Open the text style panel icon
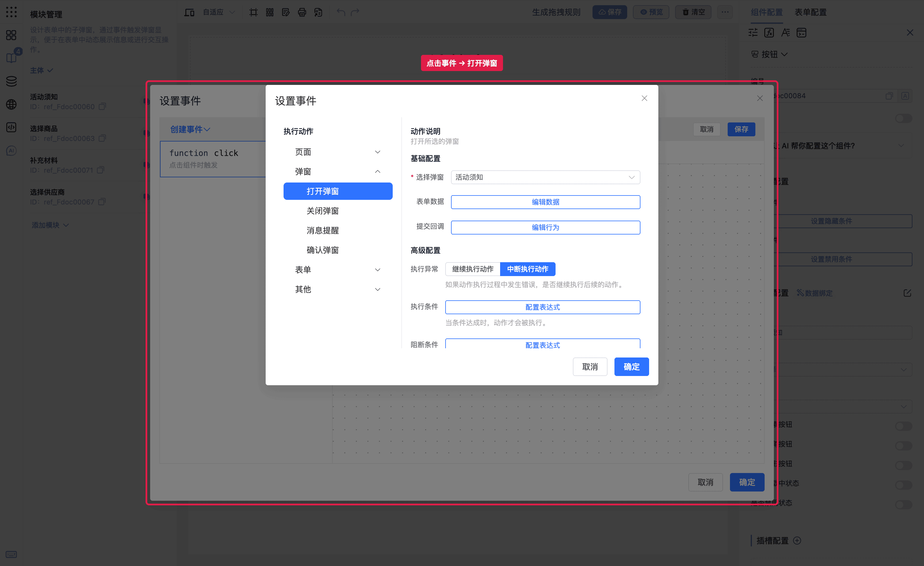This screenshot has height=566, width=924. pyautogui.click(x=785, y=33)
